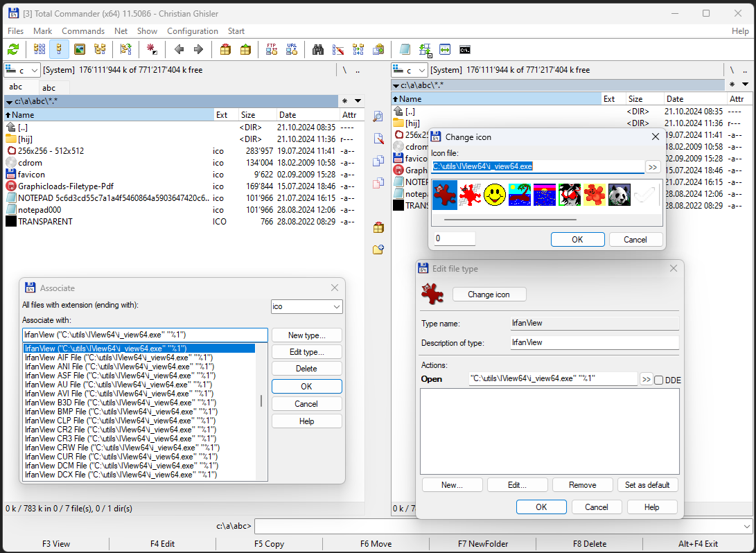Open right panel directory history arrow
The image size is (756, 553).
click(746, 85)
